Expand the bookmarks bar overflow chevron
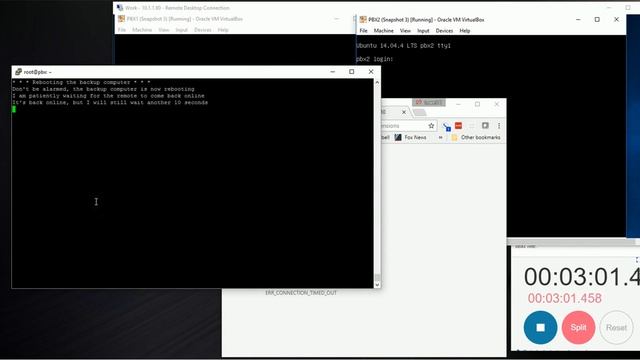640x360 pixels. point(440,138)
